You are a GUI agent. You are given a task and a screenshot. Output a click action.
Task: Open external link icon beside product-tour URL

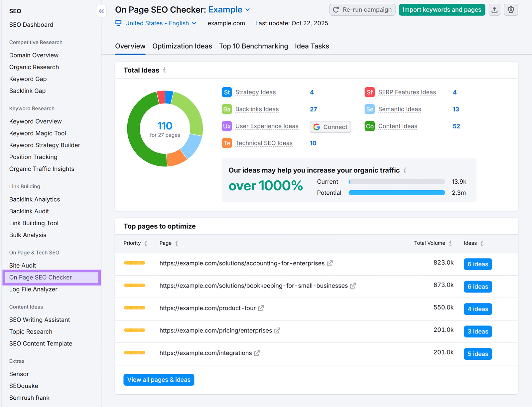click(x=261, y=308)
